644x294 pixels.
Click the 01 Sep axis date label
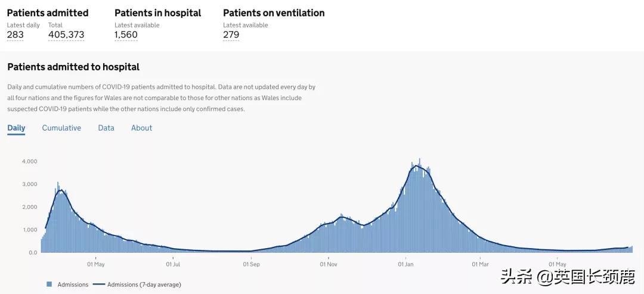pyautogui.click(x=251, y=264)
